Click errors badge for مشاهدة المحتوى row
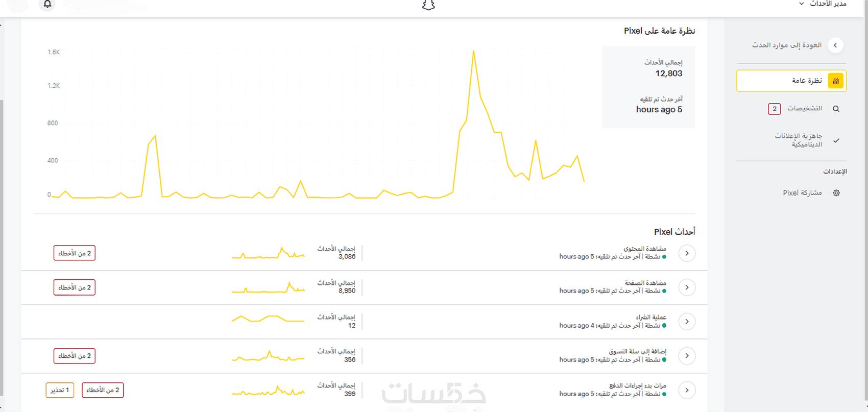The width and height of the screenshot is (868, 412). coord(75,253)
